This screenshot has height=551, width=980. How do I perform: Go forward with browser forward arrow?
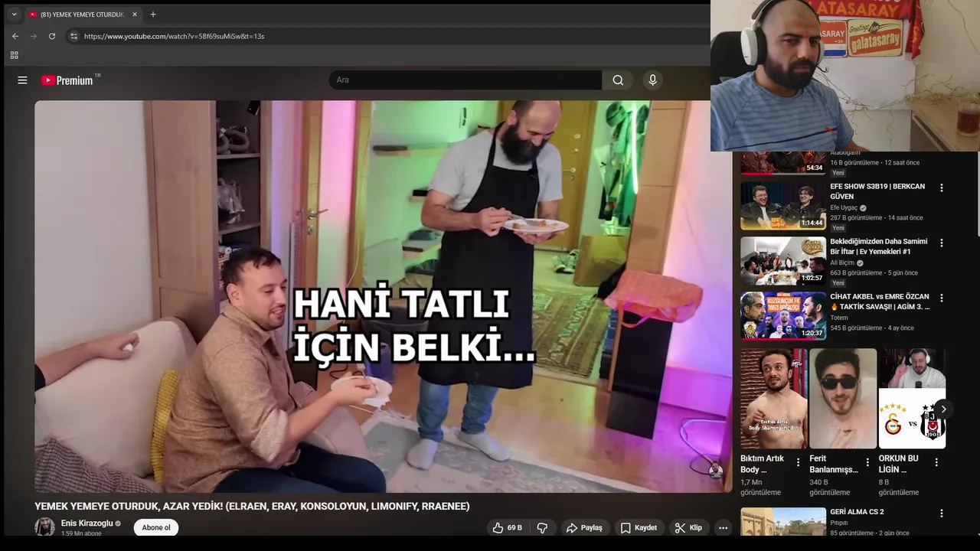[34, 36]
